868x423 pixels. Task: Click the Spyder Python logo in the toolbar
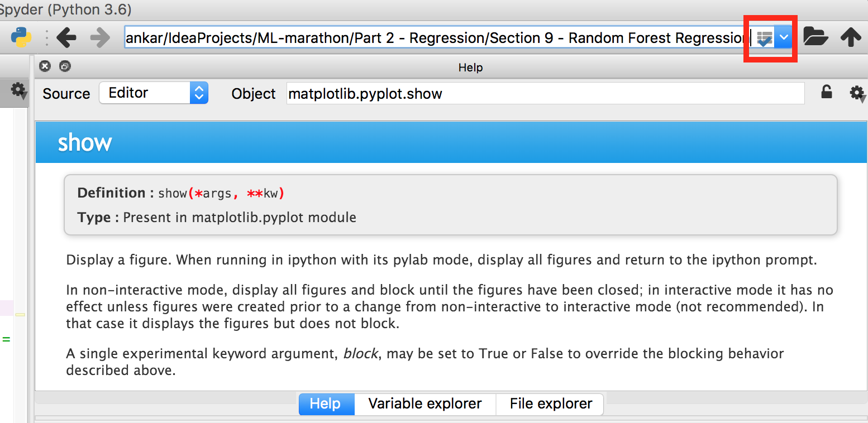[20, 37]
